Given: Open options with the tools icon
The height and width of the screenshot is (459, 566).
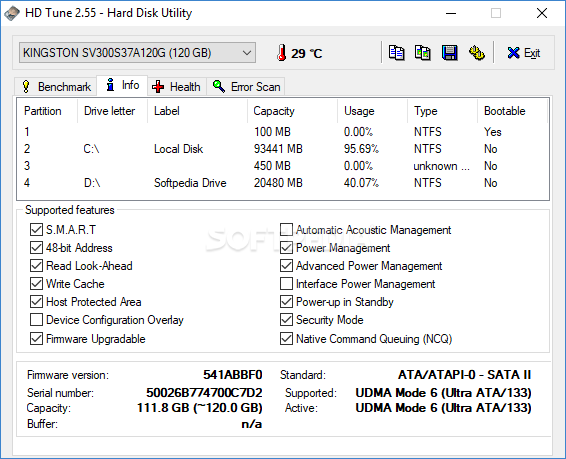Looking at the screenshot, I should coord(477,53).
